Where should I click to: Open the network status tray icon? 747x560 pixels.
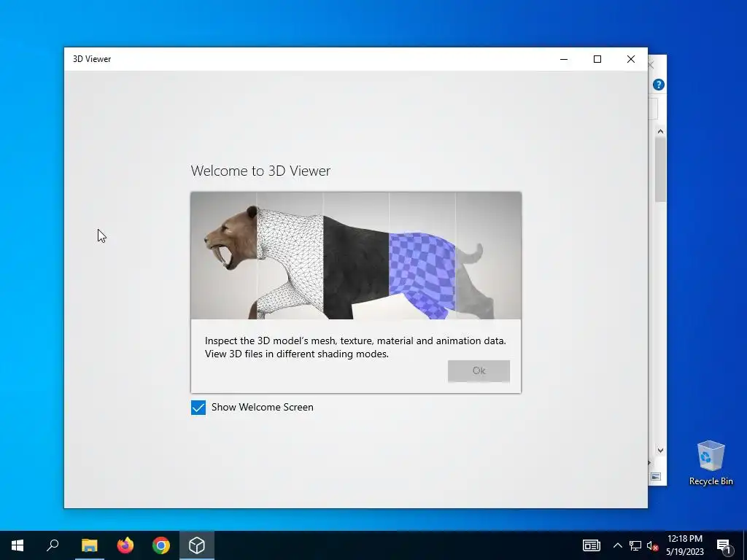point(635,545)
